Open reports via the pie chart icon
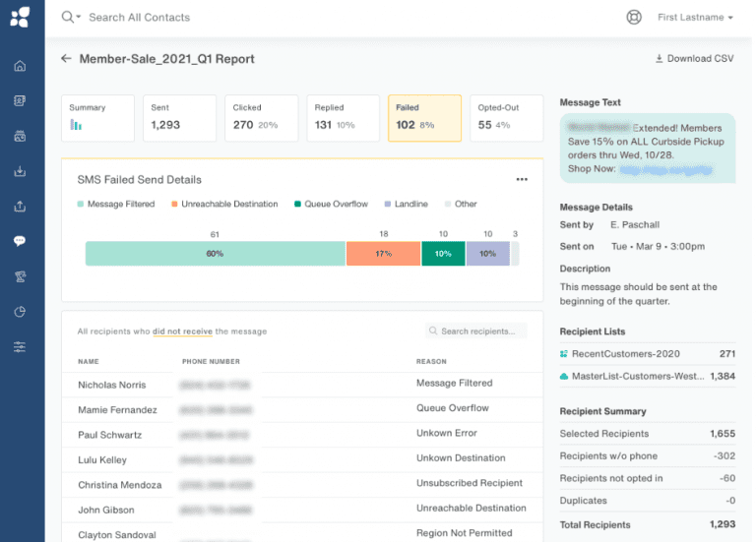The height and width of the screenshot is (542, 756). pyautogui.click(x=20, y=312)
